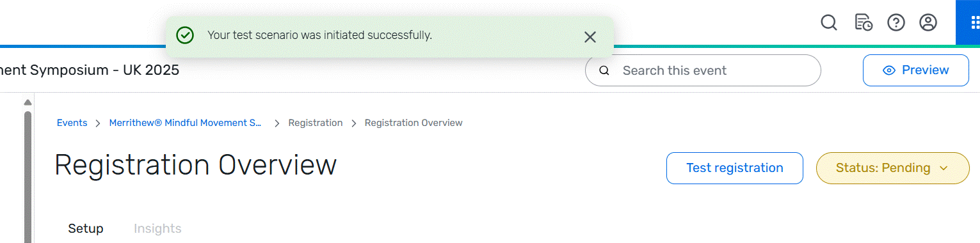Screen dimensions: 980x243
Task: Click the magnifier inside event search box
Action: (x=604, y=70)
